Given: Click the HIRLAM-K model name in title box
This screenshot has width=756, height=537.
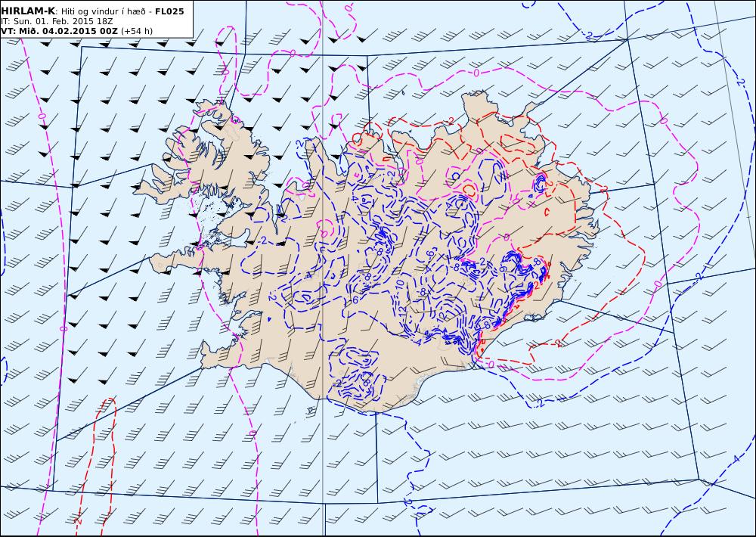Looking at the screenshot, I should (28, 11).
